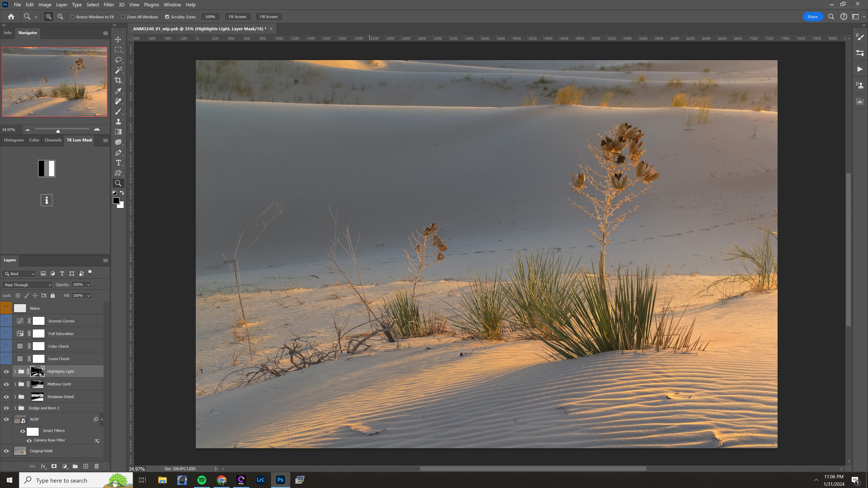Go to the Home screen icon
Viewport: 868px width, 488px height.
11,16
